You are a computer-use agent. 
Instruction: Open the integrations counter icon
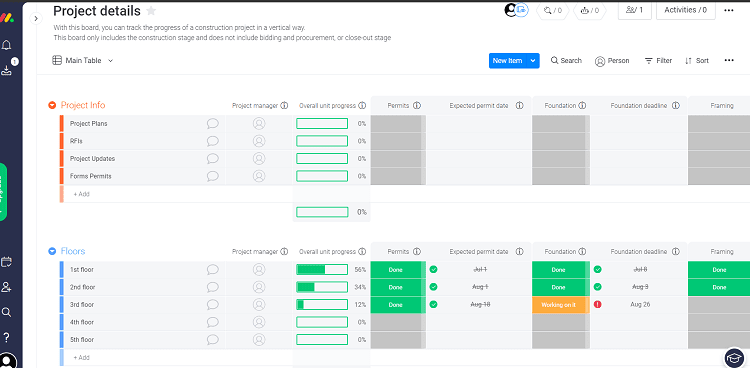point(552,11)
